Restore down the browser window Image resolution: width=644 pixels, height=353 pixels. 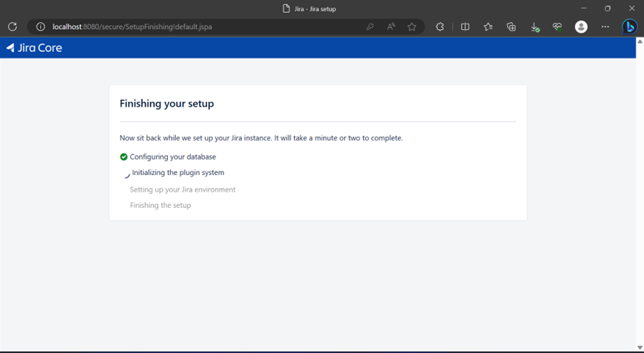coord(608,9)
